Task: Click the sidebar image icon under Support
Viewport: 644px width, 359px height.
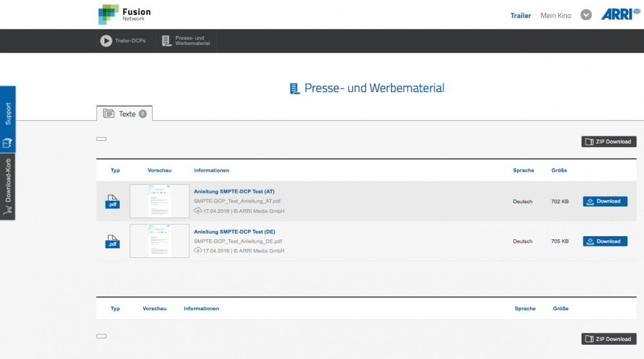Action: tap(8, 142)
